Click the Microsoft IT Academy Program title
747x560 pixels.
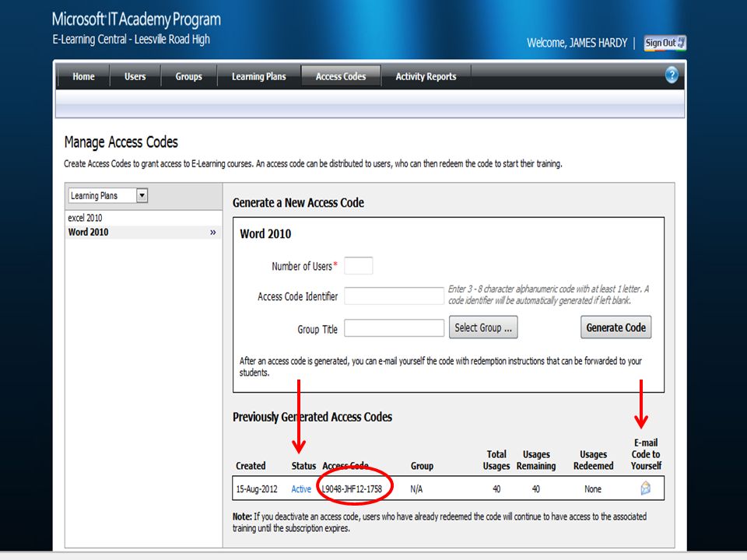pos(136,19)
